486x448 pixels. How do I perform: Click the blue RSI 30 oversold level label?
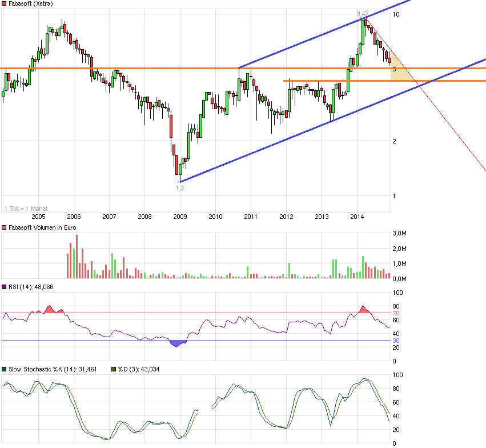395,341
